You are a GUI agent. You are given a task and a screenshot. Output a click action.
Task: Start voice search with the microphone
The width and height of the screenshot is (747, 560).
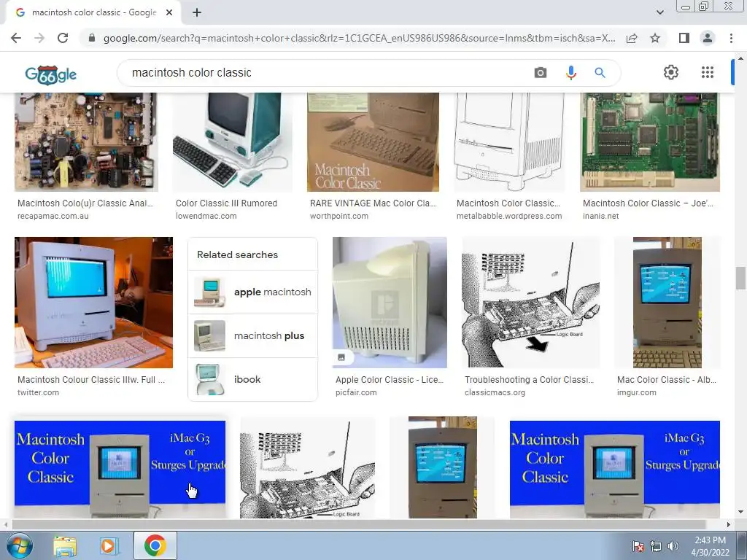(x=570, y=73)
